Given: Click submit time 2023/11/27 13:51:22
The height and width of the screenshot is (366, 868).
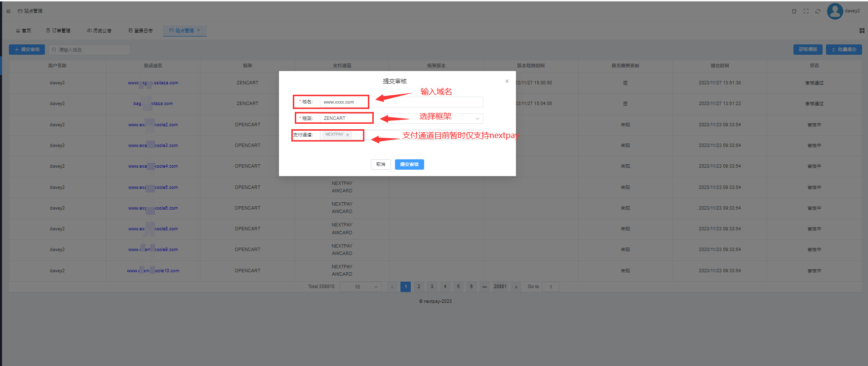Looking at the screenshot, I should point(720,104).
